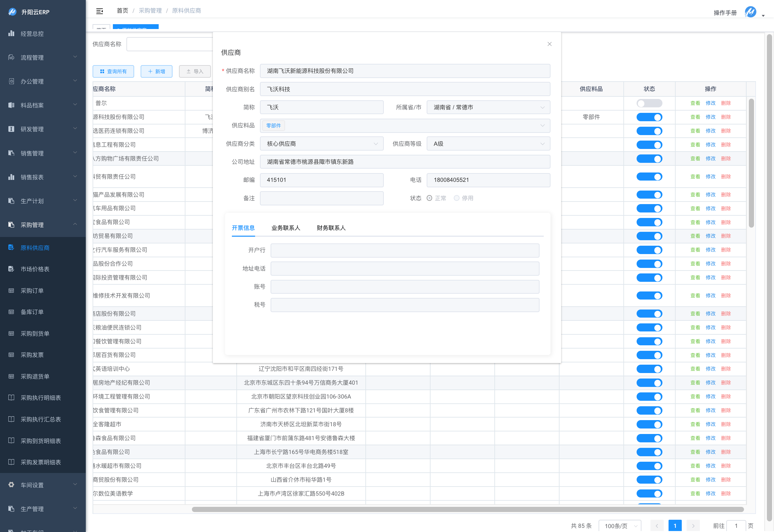Click the user avatar logo at top right
Viewport: 774px width, 532px height.
[750, 12]
